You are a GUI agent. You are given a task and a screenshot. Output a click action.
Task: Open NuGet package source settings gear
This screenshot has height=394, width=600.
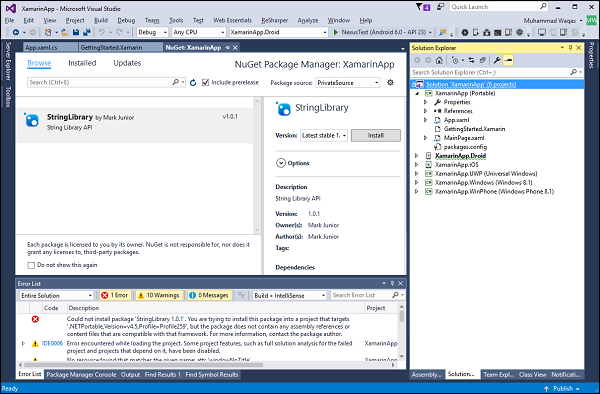tap(390, 82)
